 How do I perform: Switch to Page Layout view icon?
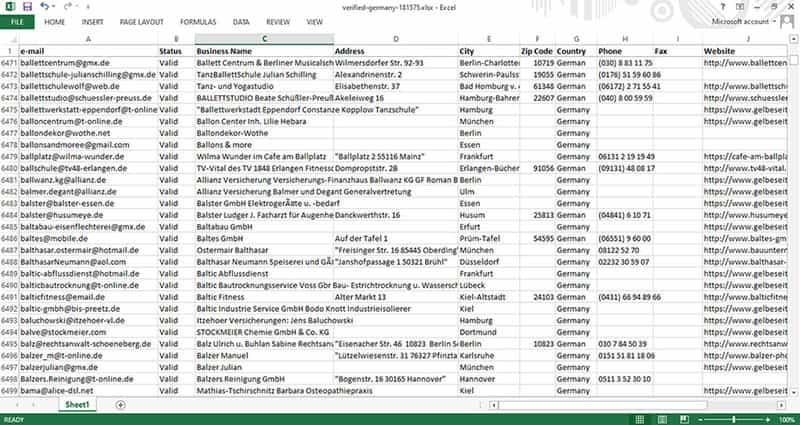click(x=662, y=419)
